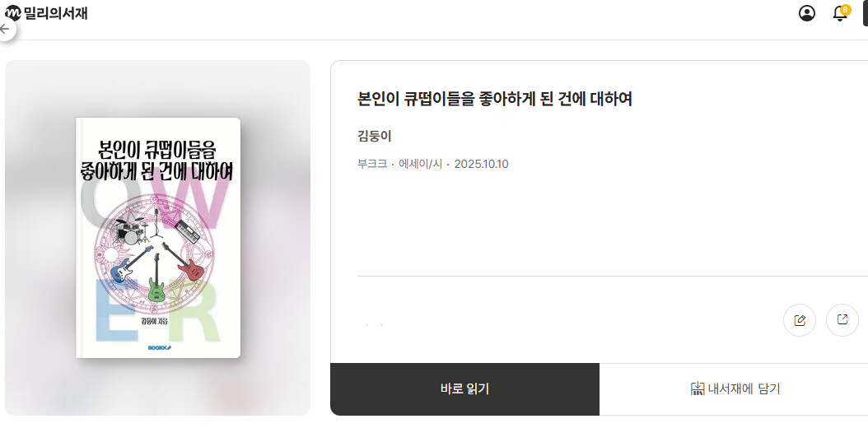
Task: Click the BOOKK logo on the cover
Action: [160, 348]
